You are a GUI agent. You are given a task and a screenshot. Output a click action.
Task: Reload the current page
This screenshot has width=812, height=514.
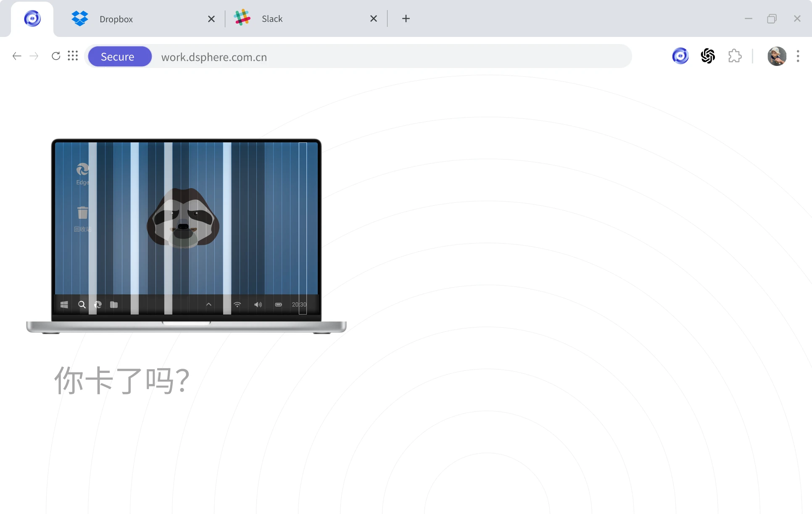point(56,56)
